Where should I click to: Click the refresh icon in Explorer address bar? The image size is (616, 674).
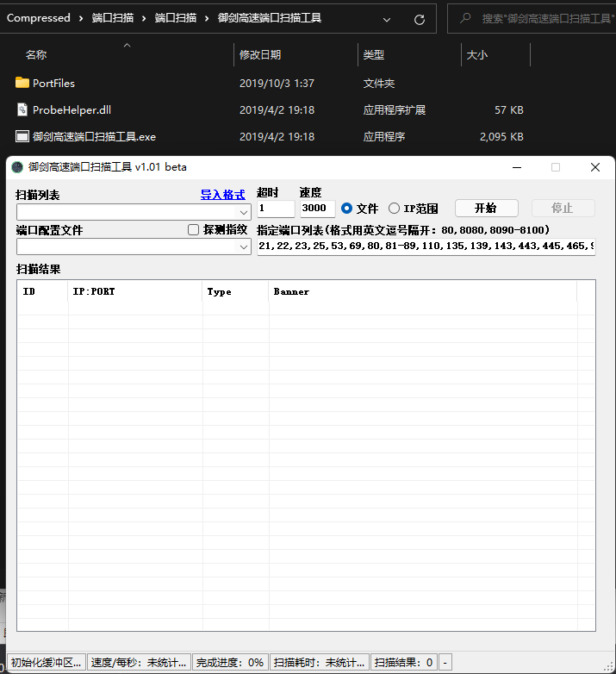(420, 19)
